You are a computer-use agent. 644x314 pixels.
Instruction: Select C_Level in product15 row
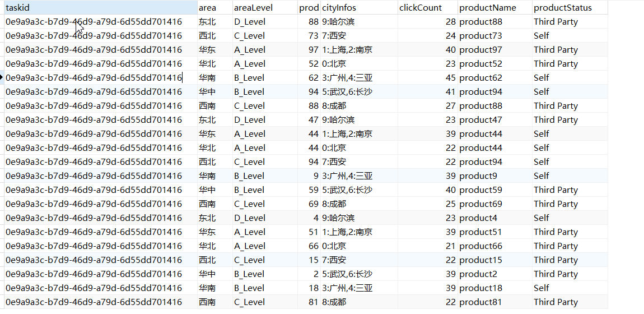(264, 260)
